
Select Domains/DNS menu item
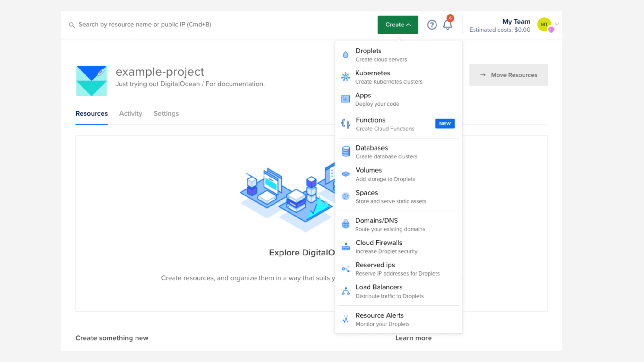point(398,225)
